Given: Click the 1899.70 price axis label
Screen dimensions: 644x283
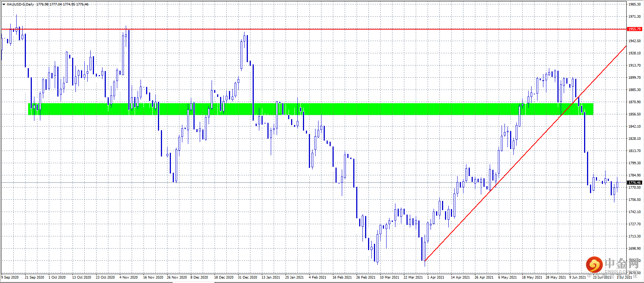Looking at the screenshot, I should pos(634,78).
